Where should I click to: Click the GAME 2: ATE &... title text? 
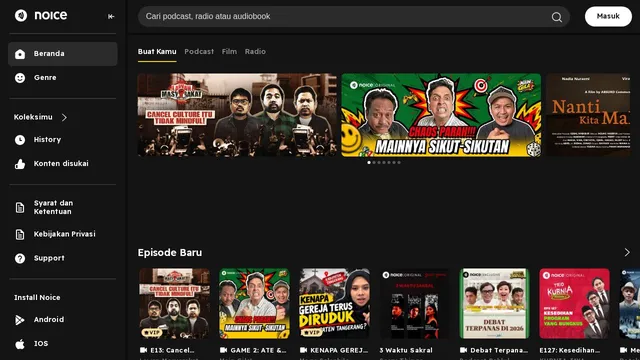[258, 350]
